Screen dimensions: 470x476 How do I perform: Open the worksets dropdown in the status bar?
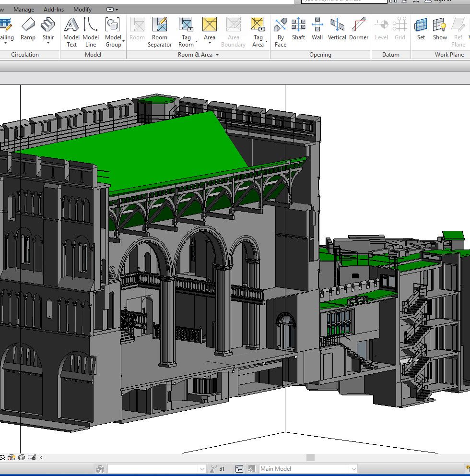point(202,469)
